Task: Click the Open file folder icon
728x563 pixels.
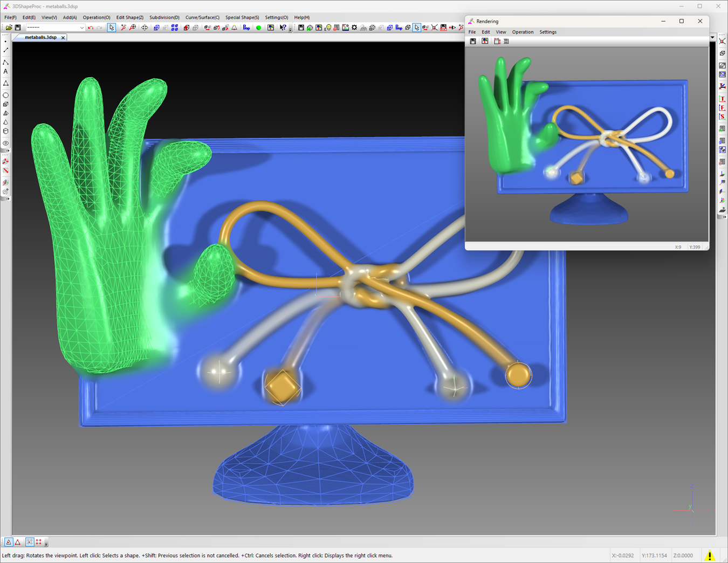Action: [x=9, y=28]
